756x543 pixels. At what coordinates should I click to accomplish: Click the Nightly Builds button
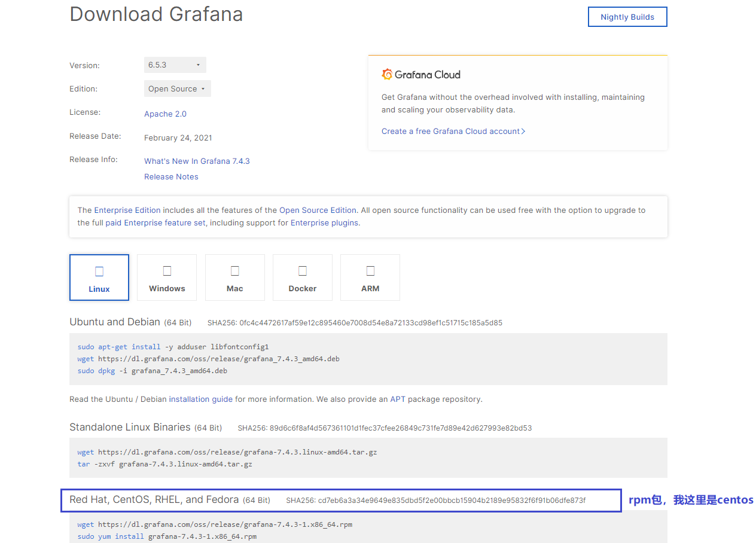tap(627, 17)
